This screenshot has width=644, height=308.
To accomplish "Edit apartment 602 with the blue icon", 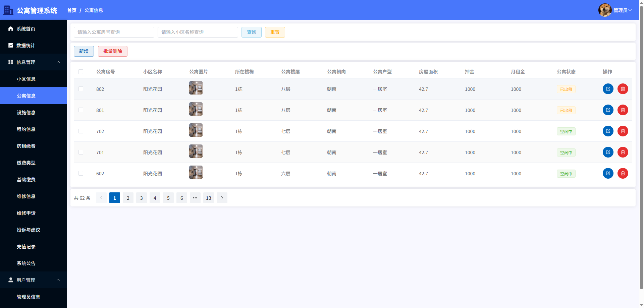I will click(x=608, y=173).
